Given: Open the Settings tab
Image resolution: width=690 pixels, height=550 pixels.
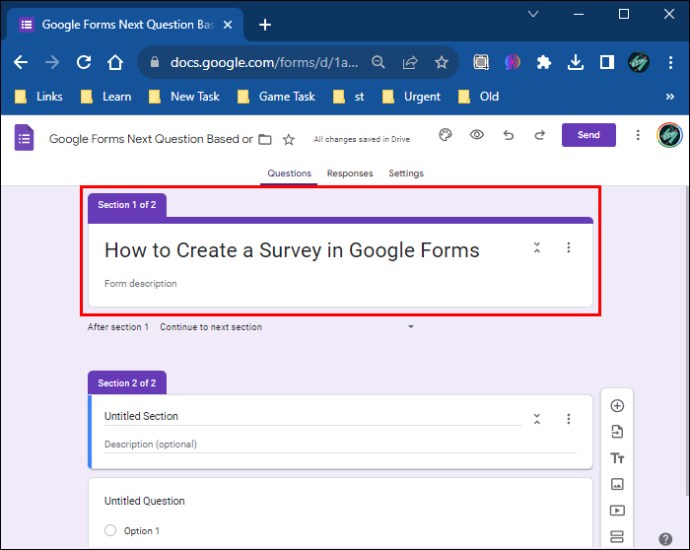Looking at the screenshot, I should click(406, 173).
